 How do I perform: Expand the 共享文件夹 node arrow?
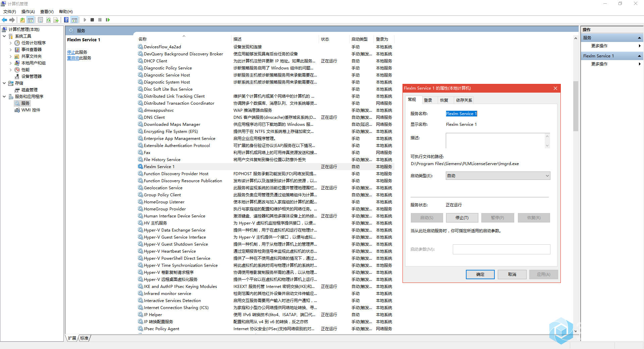10,56
